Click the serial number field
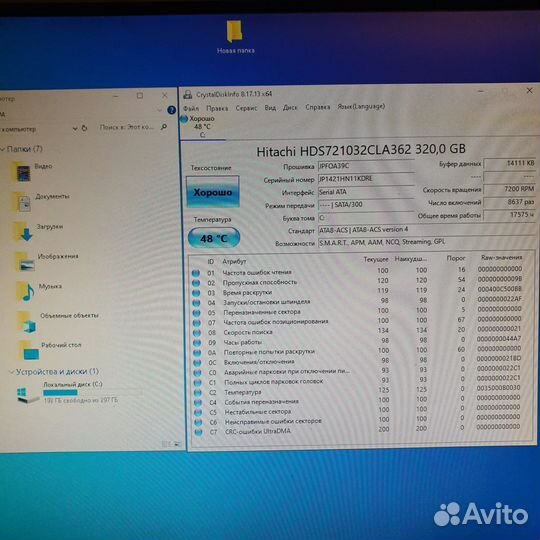Image resolution: width=540 pixels, height=540 pixels. [x=366, y=179]
